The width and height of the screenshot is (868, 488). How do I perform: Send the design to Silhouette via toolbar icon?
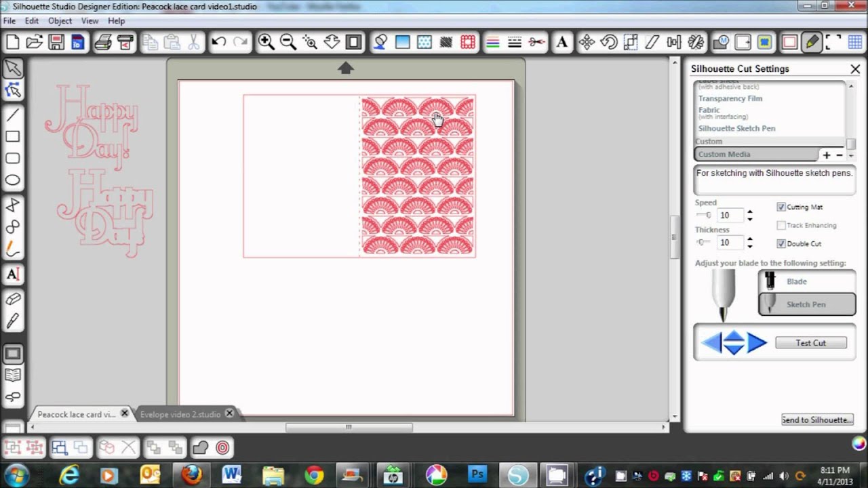pos(125,42)
